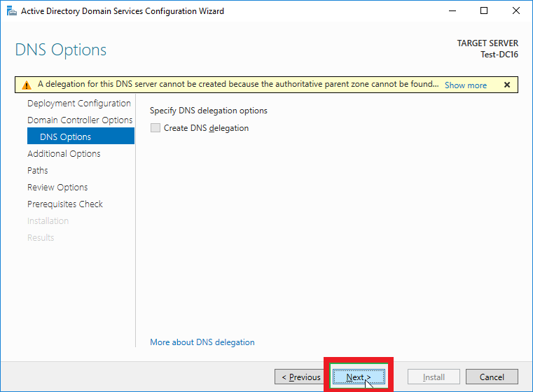
Task: Maximize the wizard window
Action: (484, 11)
